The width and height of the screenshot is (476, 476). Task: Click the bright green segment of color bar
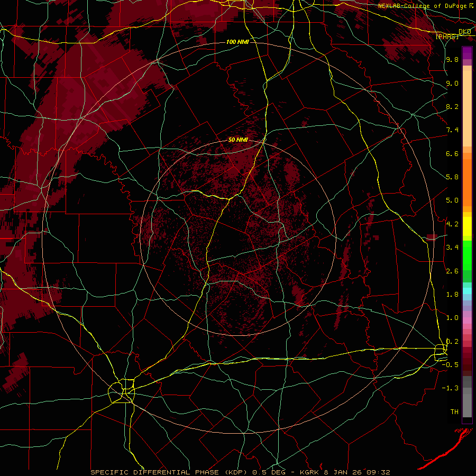pyautogui.click(x=467, y=255)
